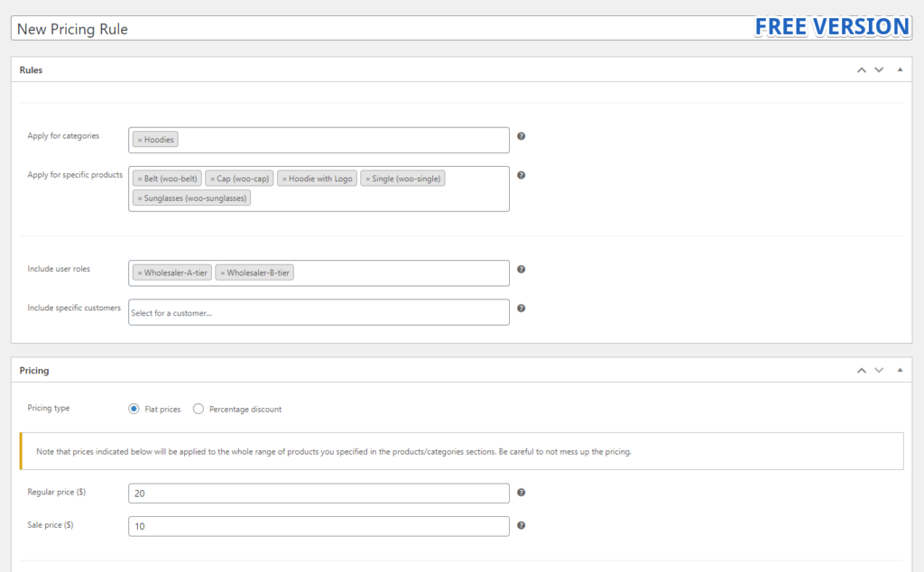Collapse the Rules panel with its toggle triangle
The height and width of the screenshot is (572, 924).
coord(900,69)
